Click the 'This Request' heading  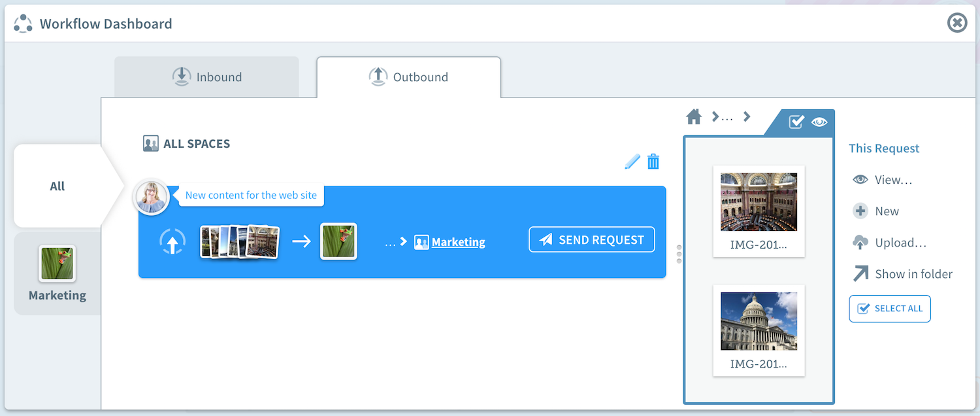point(884,148)
